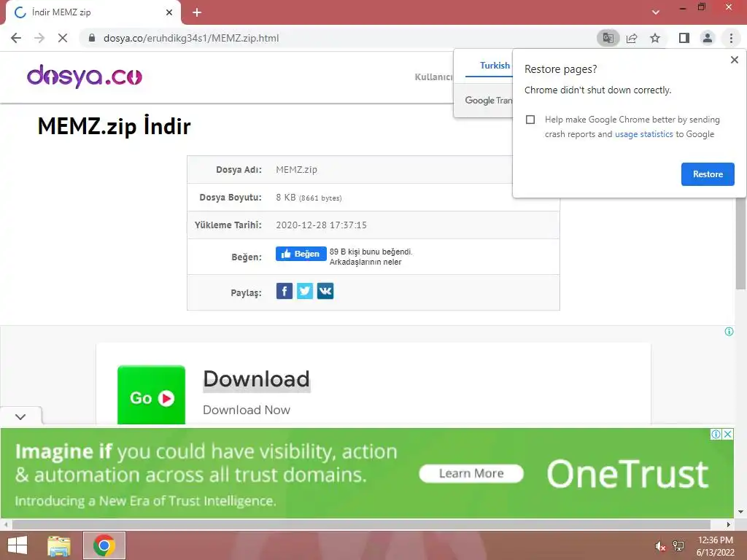Click the upload date 2020-12-28 17:37:15
Image resolution: width=747 pixels, height=560 pixels.
click(x=321, y=225)
